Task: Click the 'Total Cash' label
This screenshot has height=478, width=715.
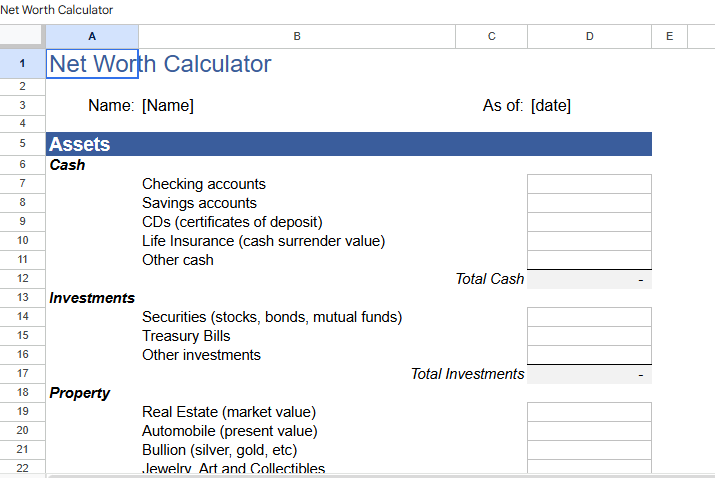Action: tap(490, 279)
